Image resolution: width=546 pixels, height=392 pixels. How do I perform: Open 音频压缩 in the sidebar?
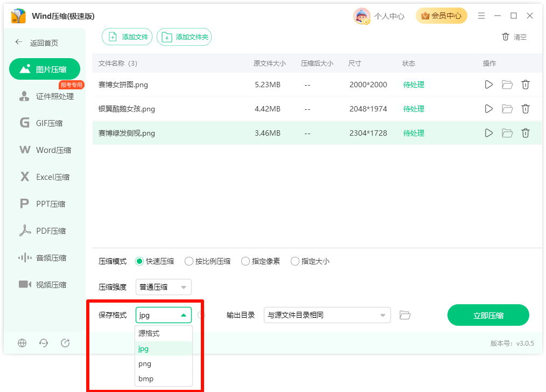(43, 257)
